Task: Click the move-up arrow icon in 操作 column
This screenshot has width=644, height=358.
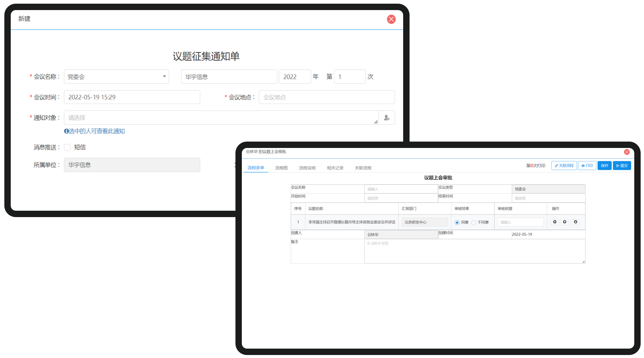Action: [x=565, y=222]
